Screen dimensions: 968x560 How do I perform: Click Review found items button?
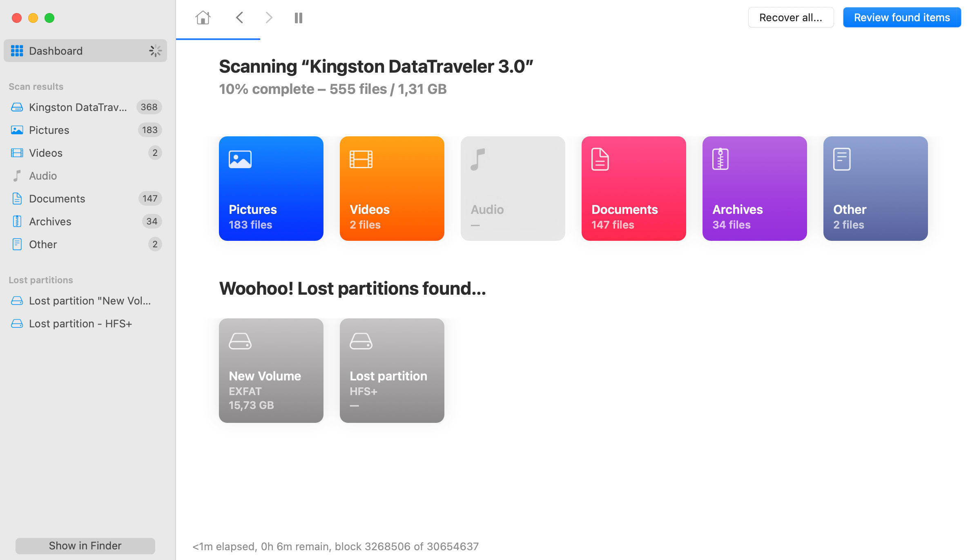(x=901, y=18)
